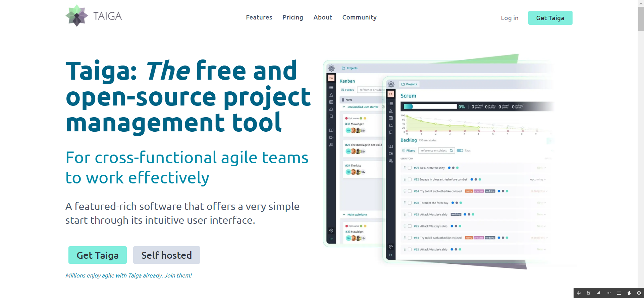This screenshot has height=298, width=644.
Task: Click the Taiga logo in header
Action: click(x=94, y=16)
